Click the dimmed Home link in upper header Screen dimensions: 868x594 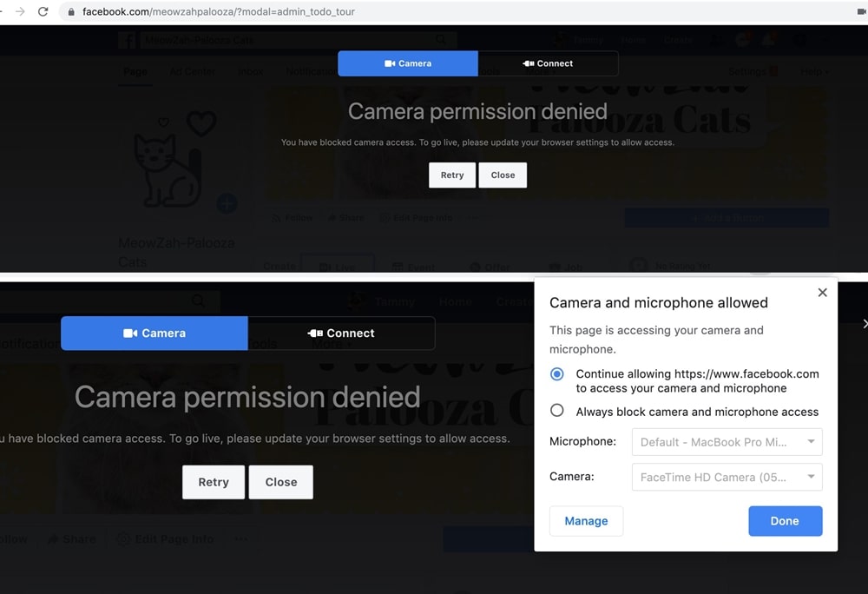634,40
